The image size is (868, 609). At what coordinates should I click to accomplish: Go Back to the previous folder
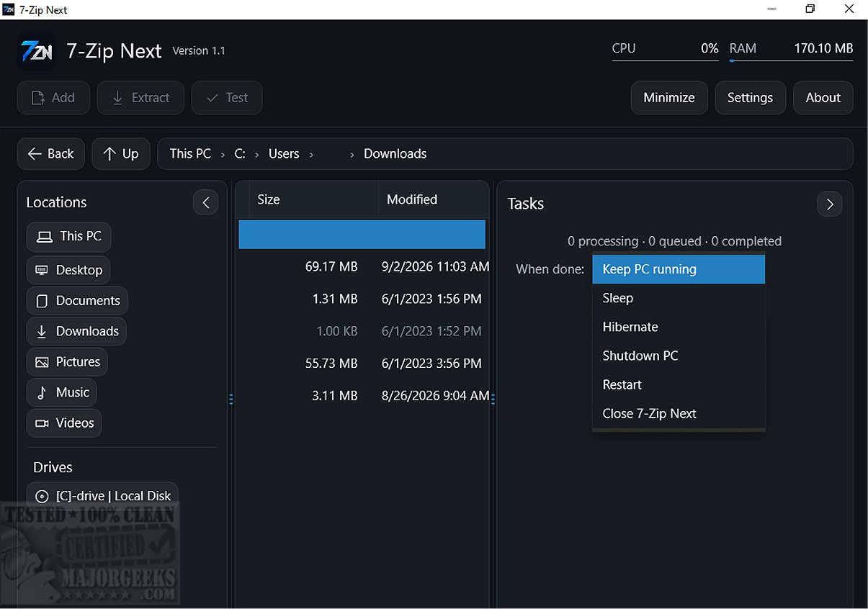point(51,154)
